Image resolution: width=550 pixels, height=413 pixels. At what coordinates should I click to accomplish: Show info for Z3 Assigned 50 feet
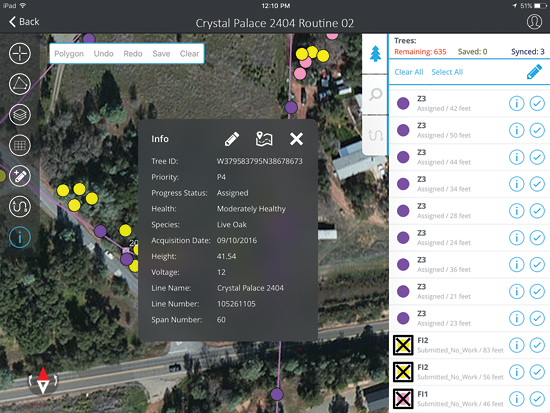(x=516, y=130)
